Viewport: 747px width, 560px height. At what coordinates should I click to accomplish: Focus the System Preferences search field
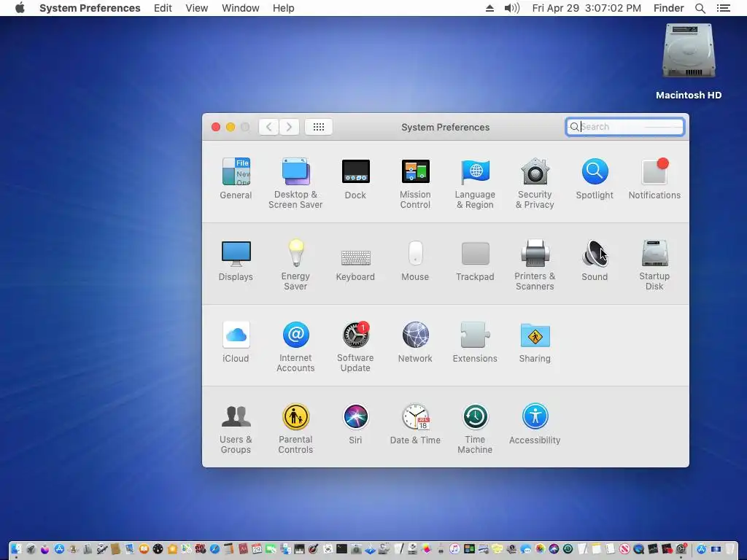pos(625,127)
